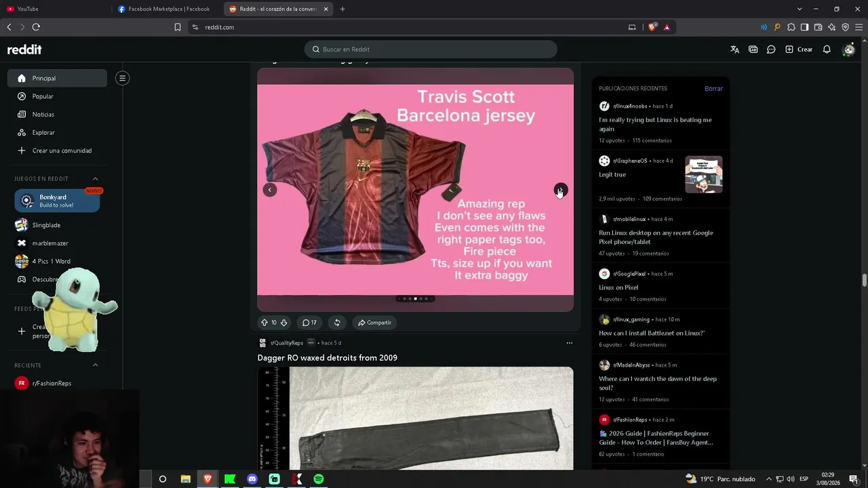Viewport: 868px width, 488px height.
Task: Click the reddit.com address bar
Action: (x=407, y=27)
